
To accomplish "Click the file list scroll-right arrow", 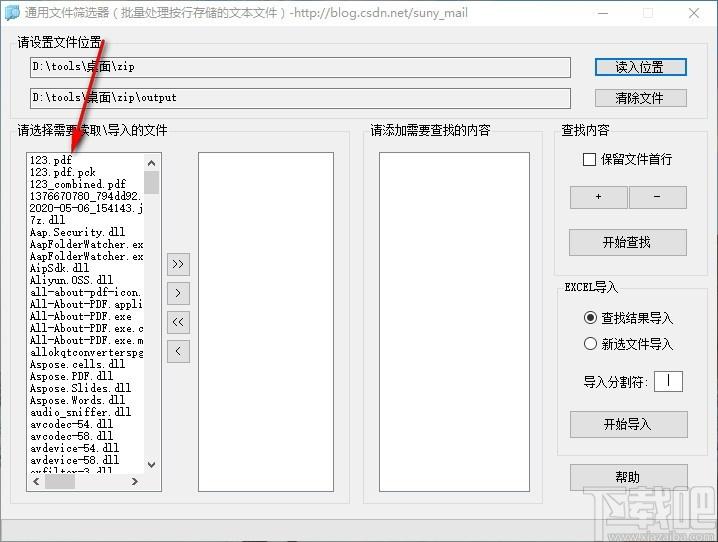I will (x=135, y=482).
